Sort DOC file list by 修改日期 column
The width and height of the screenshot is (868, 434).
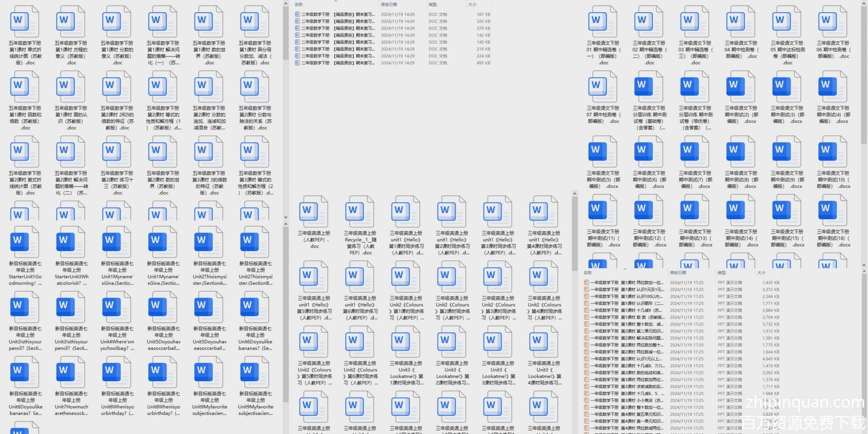[x=388, y=4]
